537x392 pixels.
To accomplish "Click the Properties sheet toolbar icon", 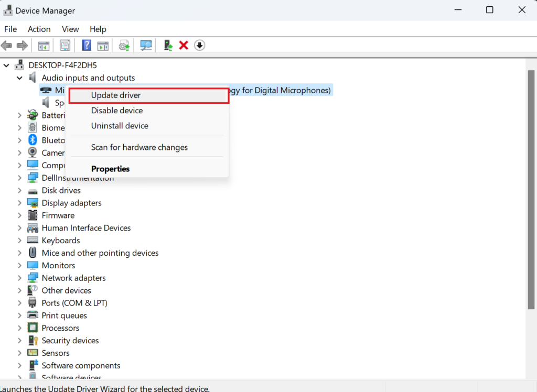I will coord(65,46).
